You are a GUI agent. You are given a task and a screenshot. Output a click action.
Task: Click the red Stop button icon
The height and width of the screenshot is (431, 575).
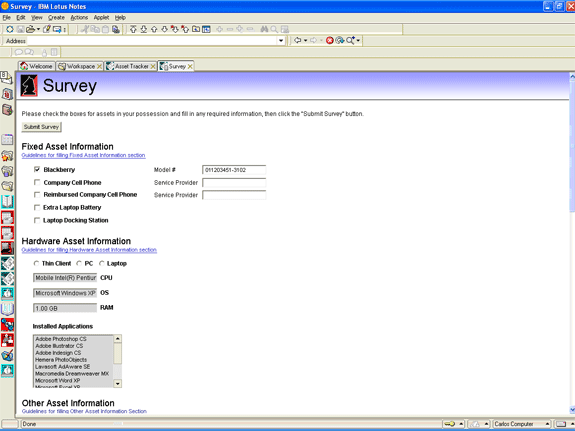tap(329, 40)
